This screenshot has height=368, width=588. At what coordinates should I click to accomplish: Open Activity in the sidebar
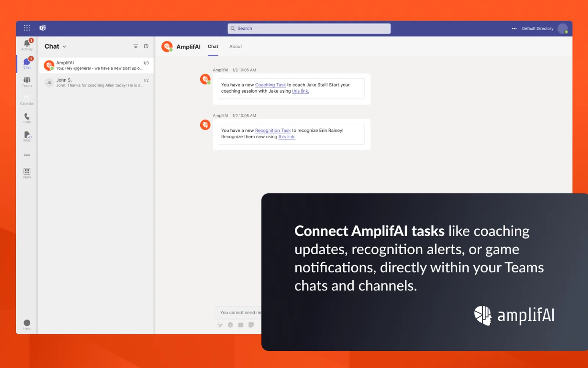(x=27, y=45)
